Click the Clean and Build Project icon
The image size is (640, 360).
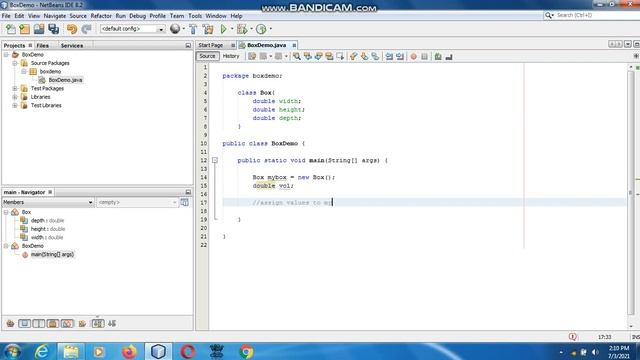(x=208, y=29)
